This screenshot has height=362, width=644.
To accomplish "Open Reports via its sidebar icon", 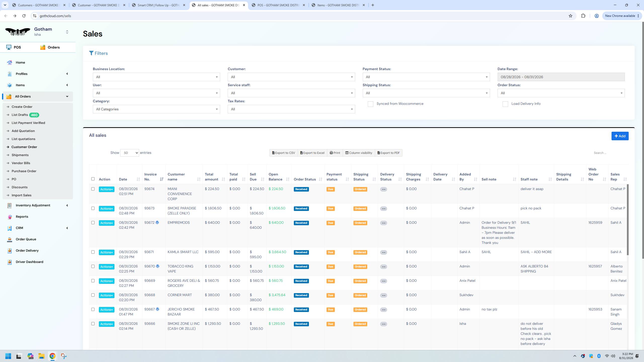I will click(x=10, y=217).
